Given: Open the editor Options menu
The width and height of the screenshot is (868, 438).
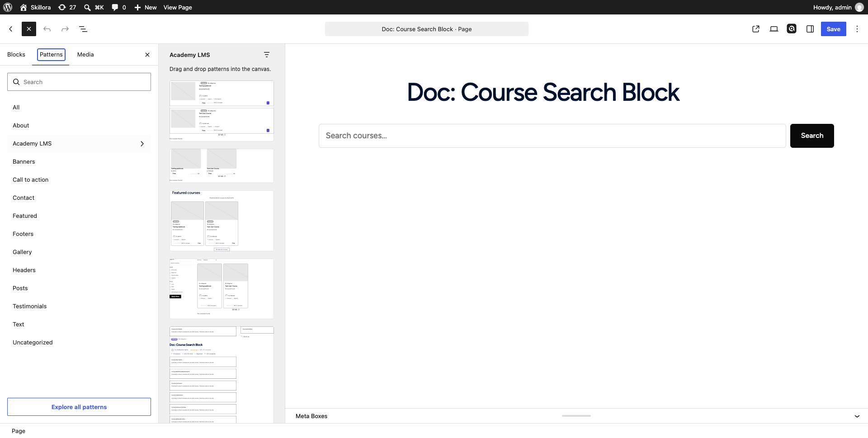Looking at the screenshot, I should point(857,29).
